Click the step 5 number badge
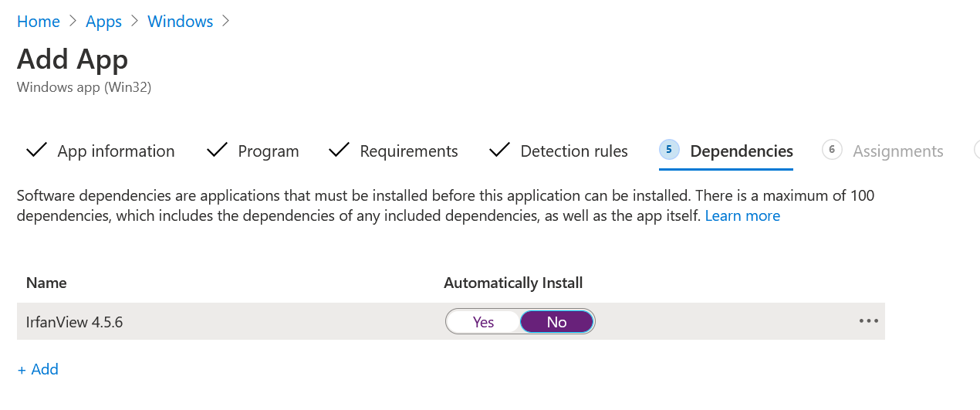 [x=669, y=150]
